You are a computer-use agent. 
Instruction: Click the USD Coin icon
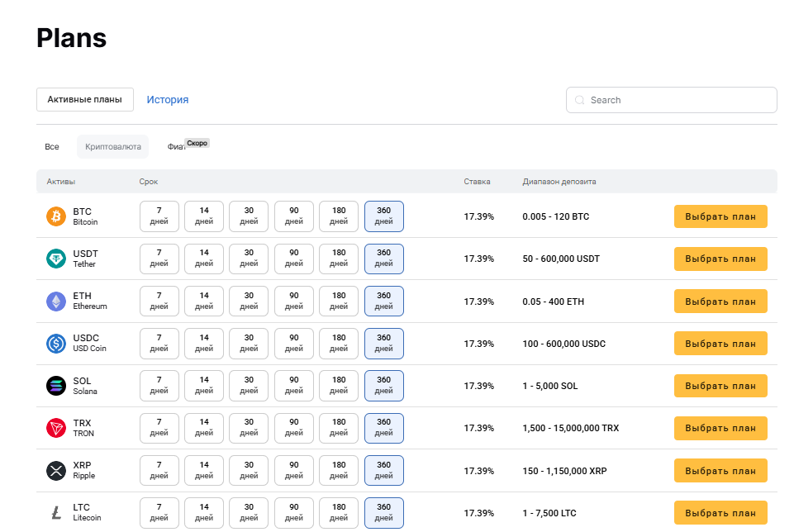pyautogui.click(x=56, y=343)
